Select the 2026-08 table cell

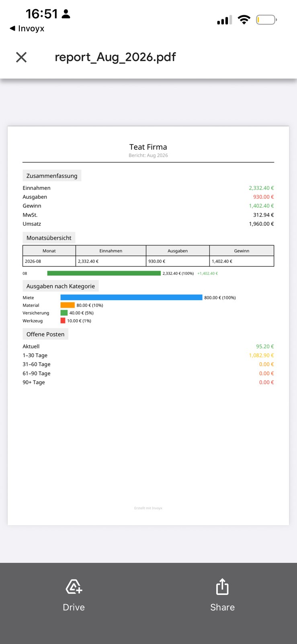(x=49, y=261)
